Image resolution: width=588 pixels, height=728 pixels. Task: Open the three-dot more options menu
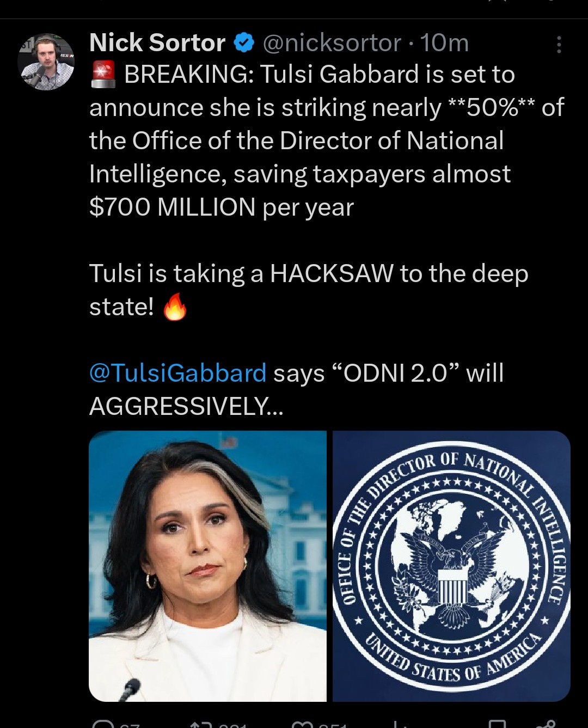(x=559, y=45)
